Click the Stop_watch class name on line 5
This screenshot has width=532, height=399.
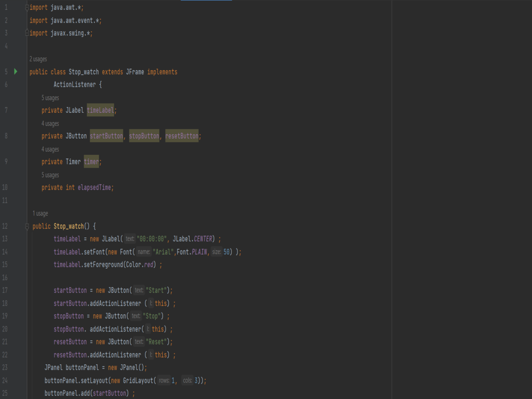[x=84, y=72]
